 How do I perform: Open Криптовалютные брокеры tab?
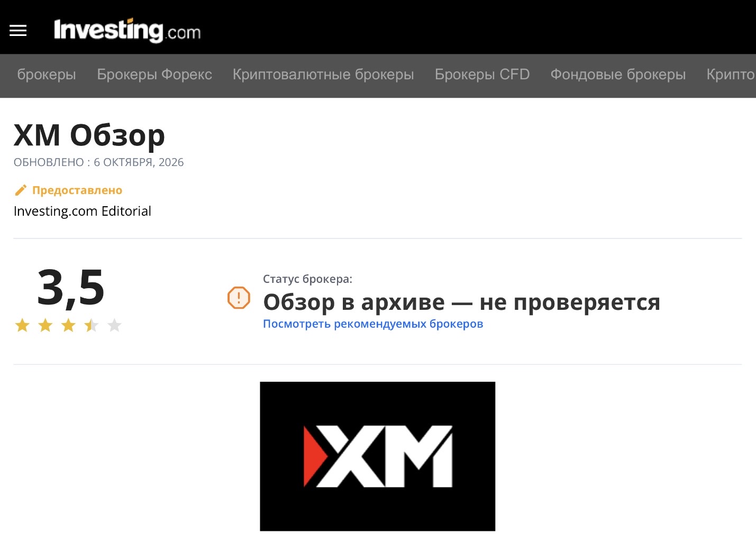pos(323,75)
